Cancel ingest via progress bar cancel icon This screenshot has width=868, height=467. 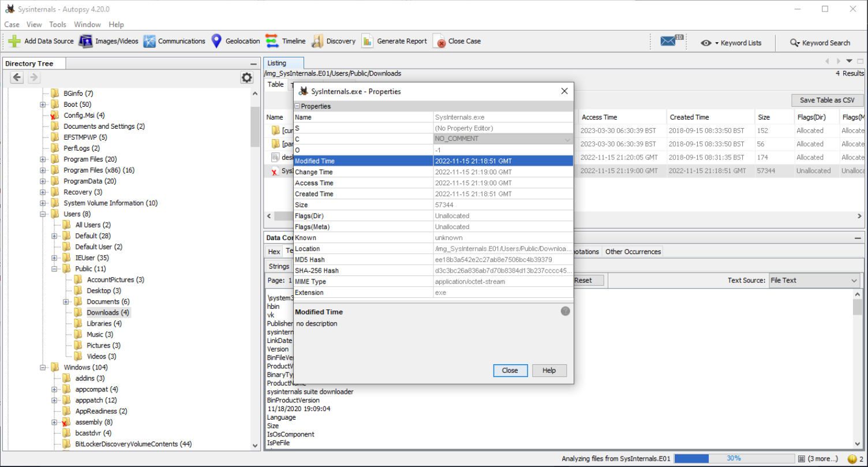point(801,459)
